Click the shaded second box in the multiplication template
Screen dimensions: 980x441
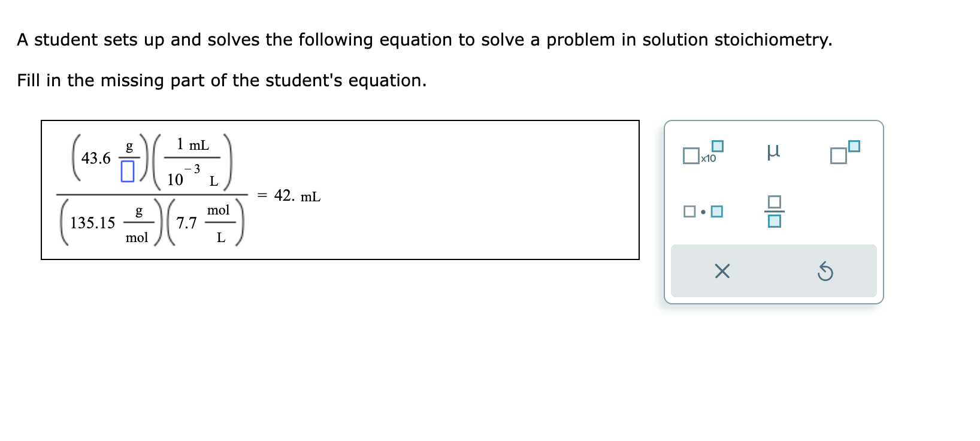(x=716, y=211)
